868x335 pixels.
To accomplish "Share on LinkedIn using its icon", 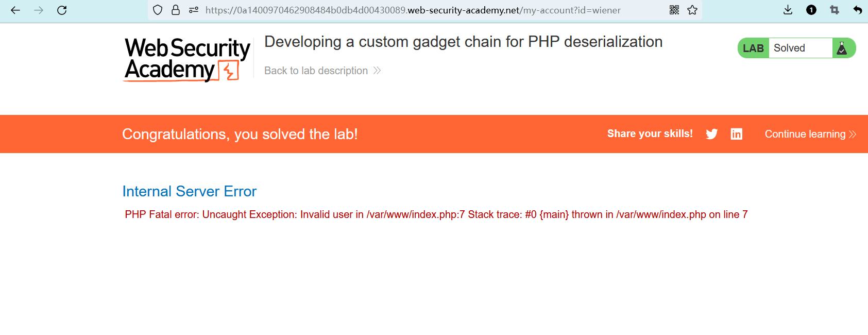I will (737, 134).
